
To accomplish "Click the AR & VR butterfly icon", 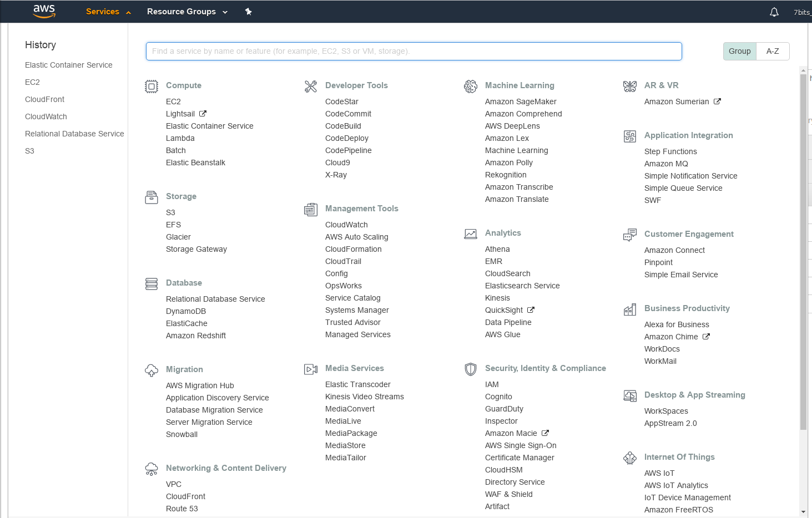I will click(630, 87).
